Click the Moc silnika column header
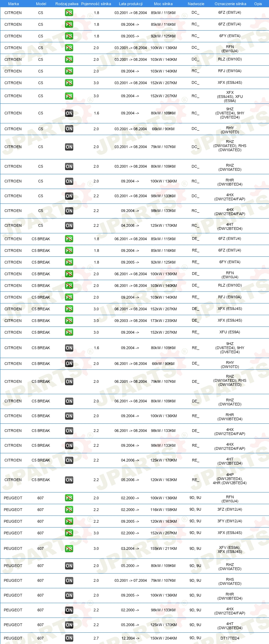This screenshot has height=644, width=269. coord(163,4)
